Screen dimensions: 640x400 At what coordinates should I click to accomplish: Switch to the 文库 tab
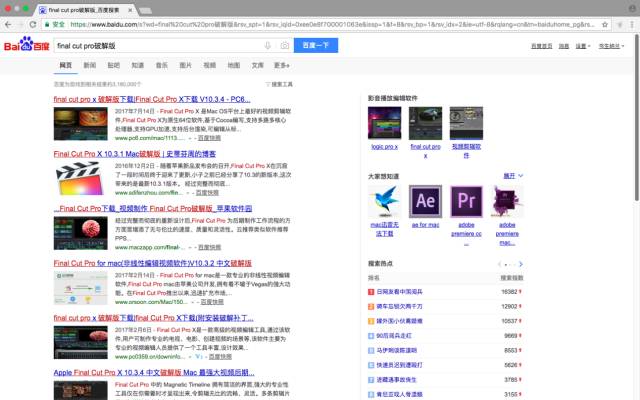258,65
